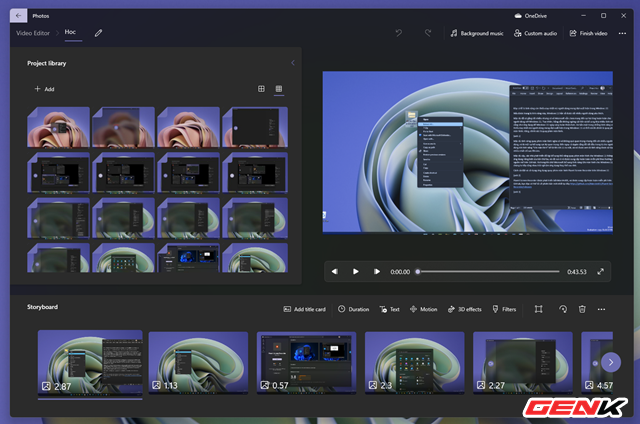Select storyboard clip with duration 2.27
The height and width of the screenshot is (424, 640).
click(x=523, y=363)
